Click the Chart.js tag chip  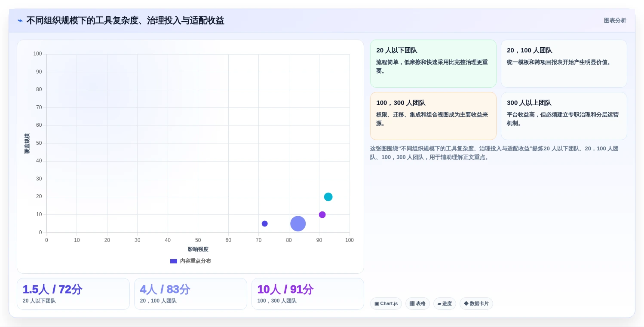386,303
